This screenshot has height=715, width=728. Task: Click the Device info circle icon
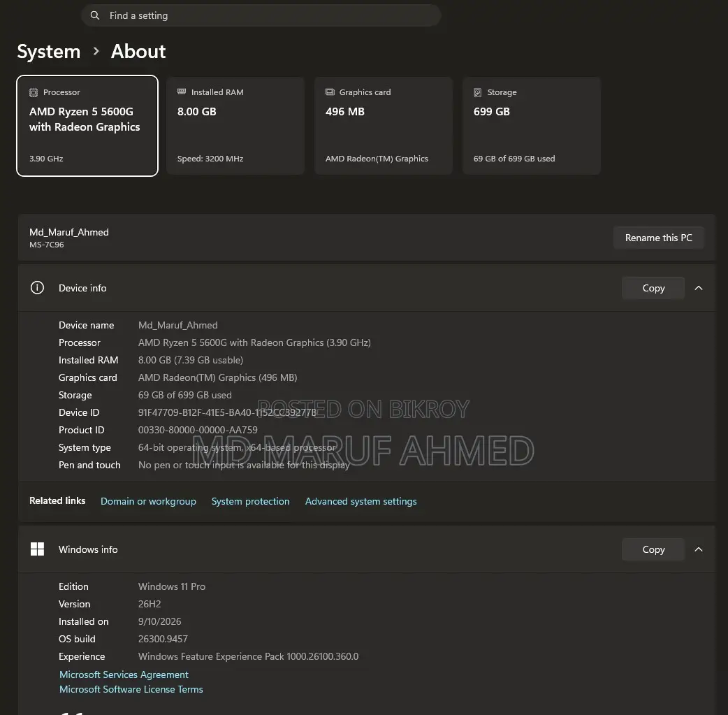[x=37, y=287]
